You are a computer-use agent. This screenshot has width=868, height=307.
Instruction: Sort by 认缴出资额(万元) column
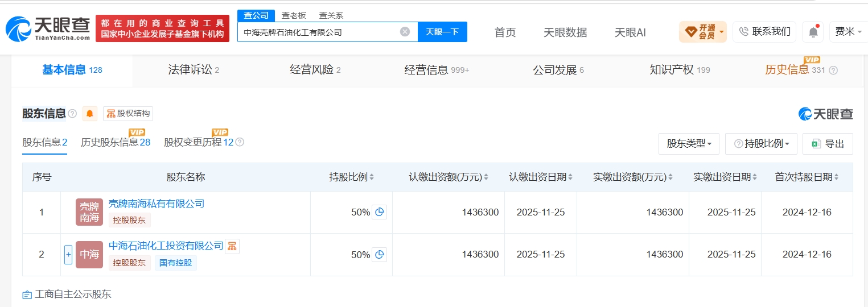click(486, 177)
